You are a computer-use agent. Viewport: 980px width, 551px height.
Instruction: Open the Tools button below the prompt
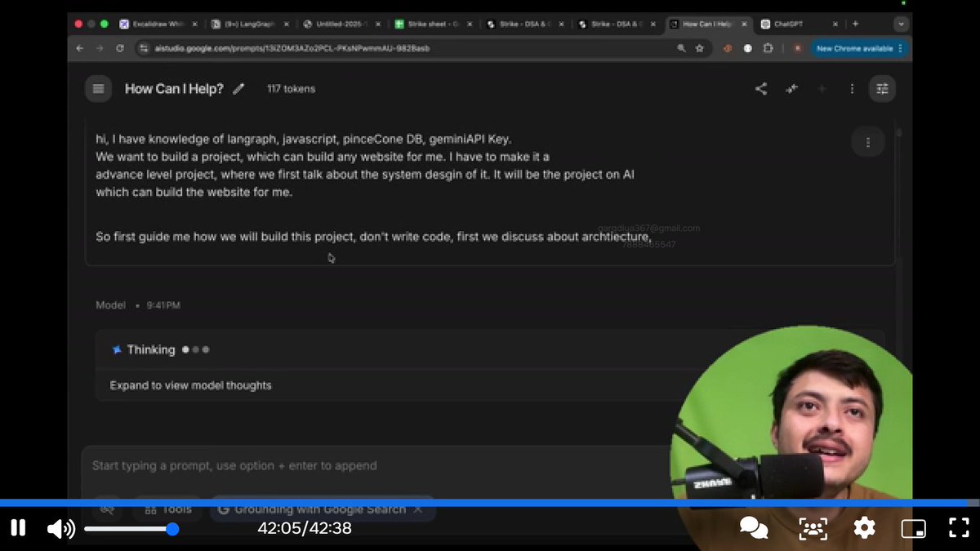167,509
